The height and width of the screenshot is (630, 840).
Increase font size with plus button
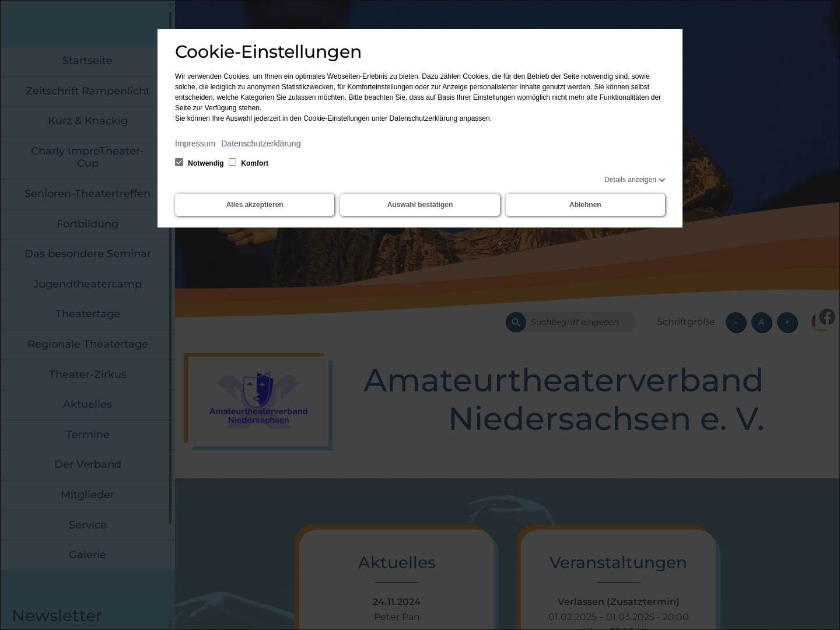787,322
